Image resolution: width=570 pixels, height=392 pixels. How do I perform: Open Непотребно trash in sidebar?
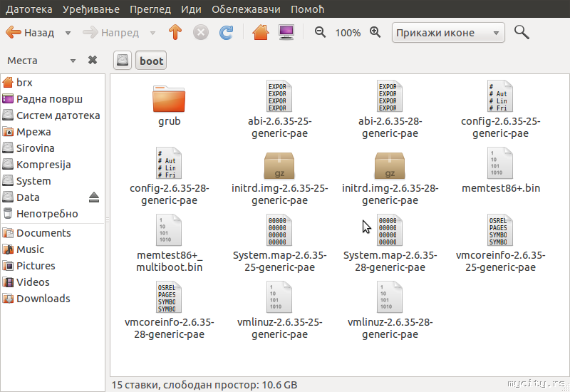tap(53, 213)
